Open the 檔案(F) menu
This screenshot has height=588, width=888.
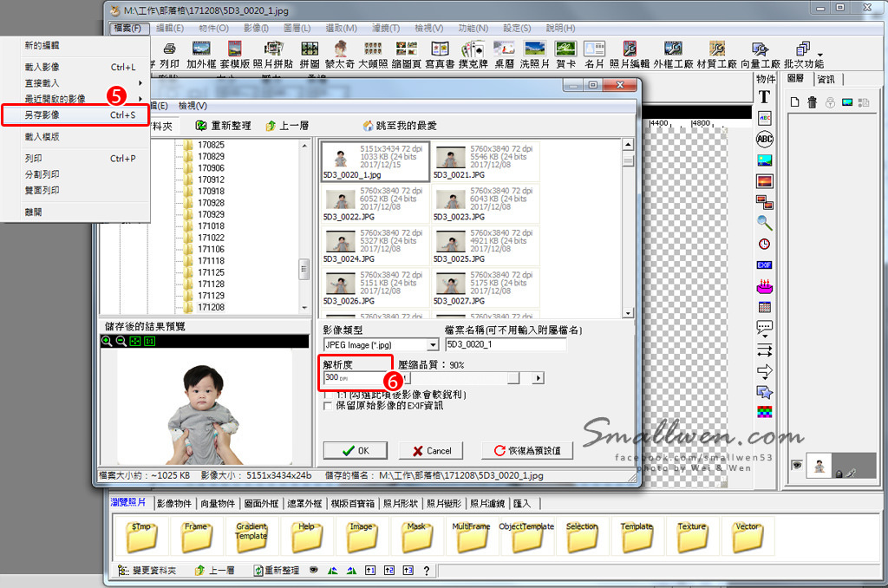point(127,28)
